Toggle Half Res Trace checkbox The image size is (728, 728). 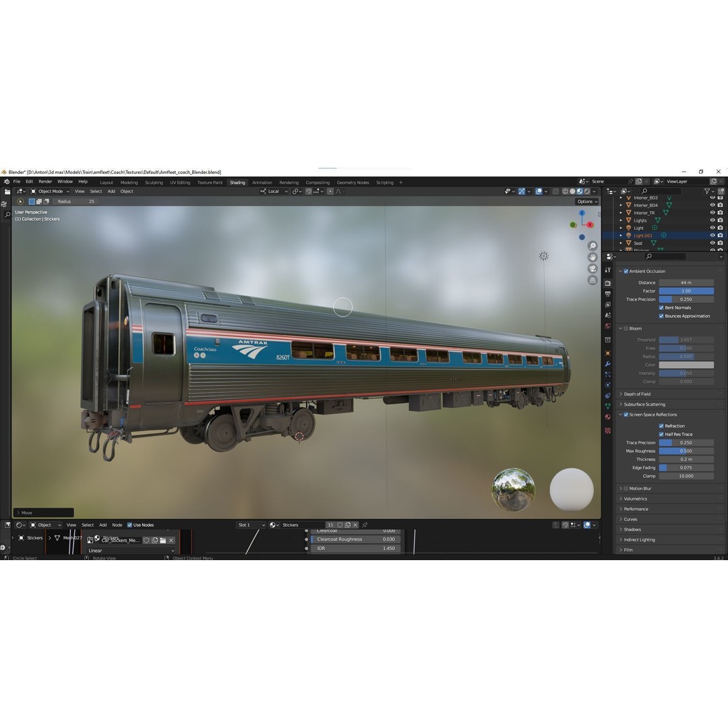click(661, 434)
